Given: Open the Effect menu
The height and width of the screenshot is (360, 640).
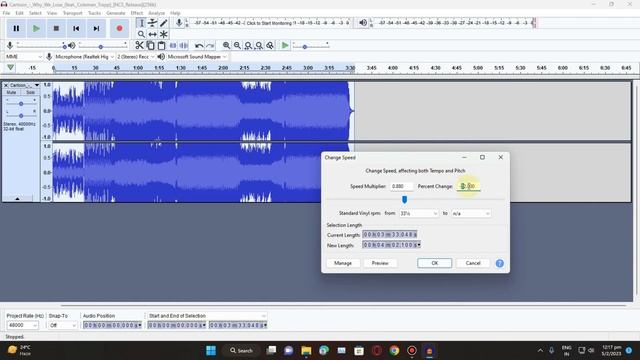Looking at the screenshot, I should 137,13.
